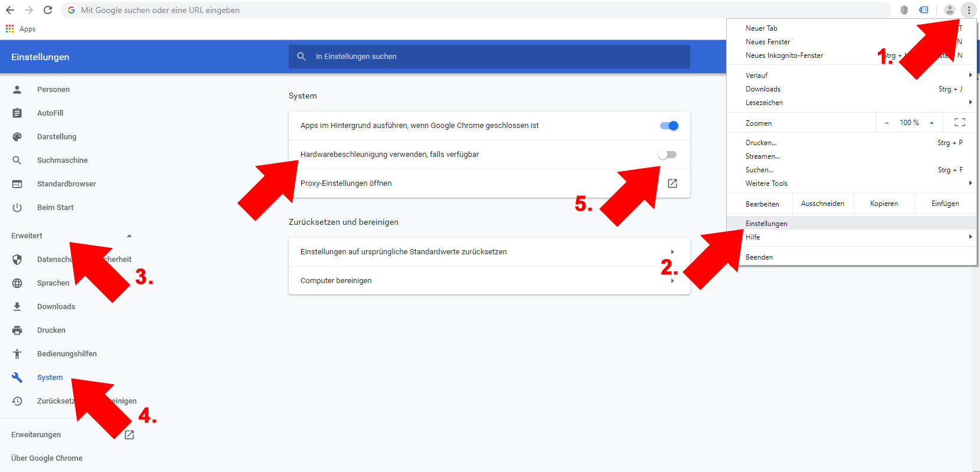Screen dimensions: 980x472
Task: Decrease zoom with the minus button
Action: 887,123
